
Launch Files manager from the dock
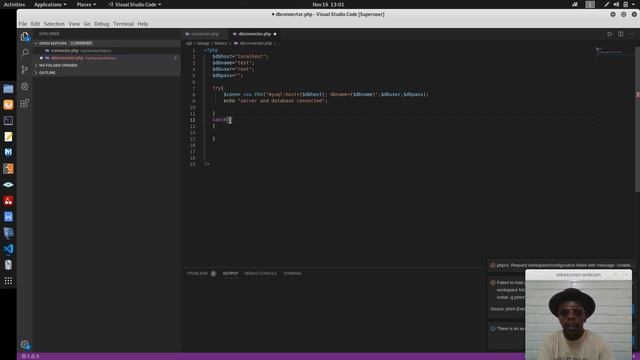[x=8, y=89]
